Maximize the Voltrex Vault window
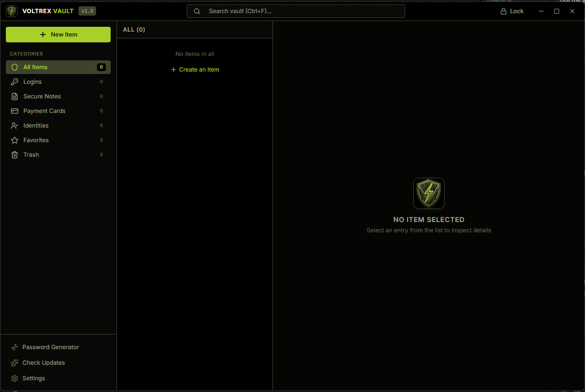Screen dimensions: 585x392 coord(557,11)
